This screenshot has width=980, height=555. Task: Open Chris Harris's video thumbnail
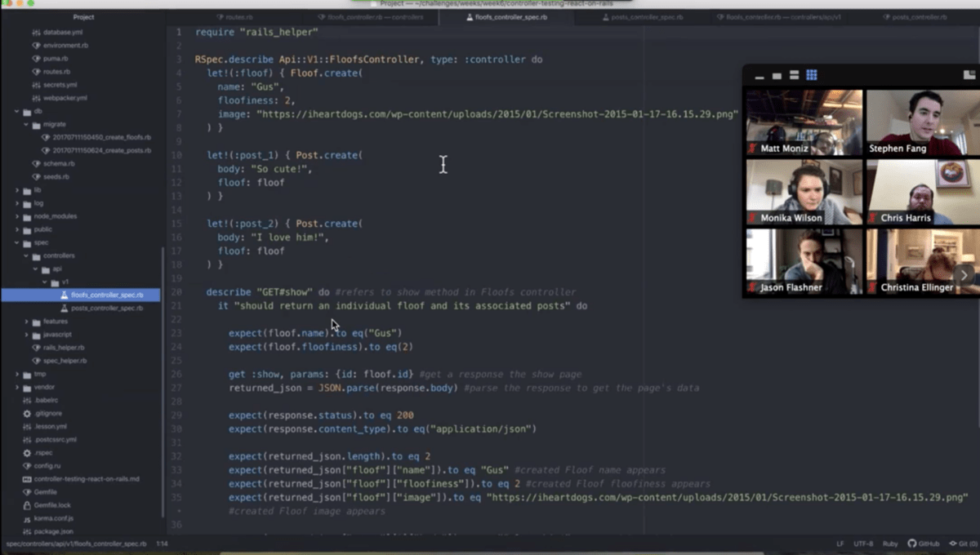click(x=923, y=192)
